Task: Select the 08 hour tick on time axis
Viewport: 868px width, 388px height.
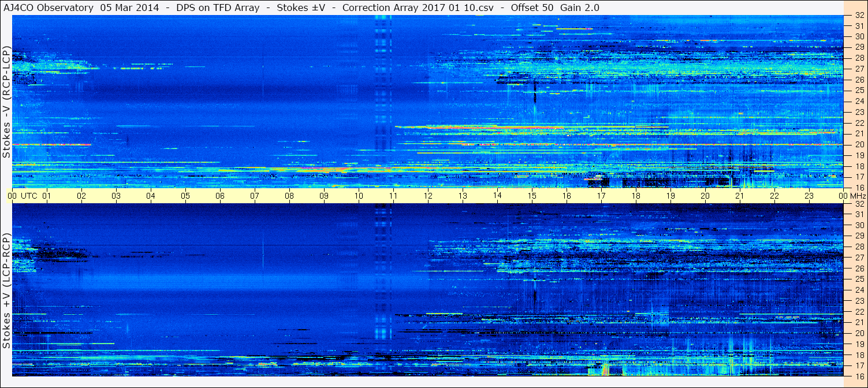Action: pos(289,196)
